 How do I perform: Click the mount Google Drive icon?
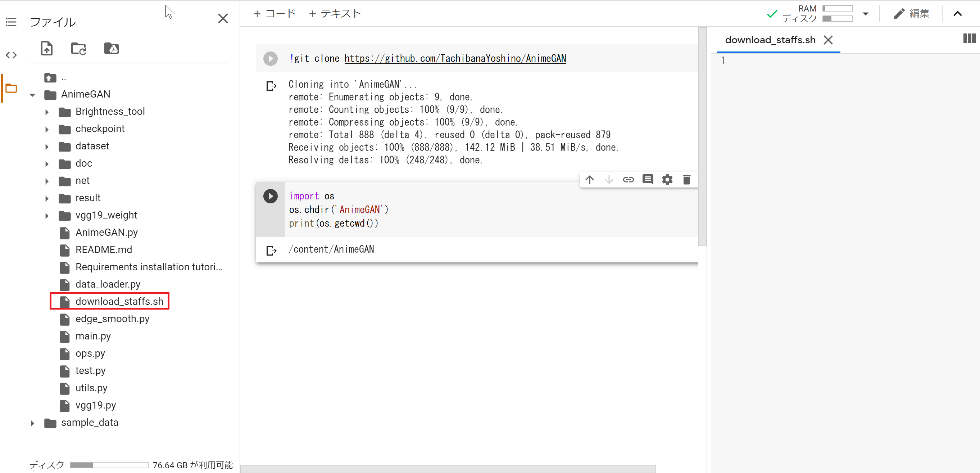click(x=112, y=49)
